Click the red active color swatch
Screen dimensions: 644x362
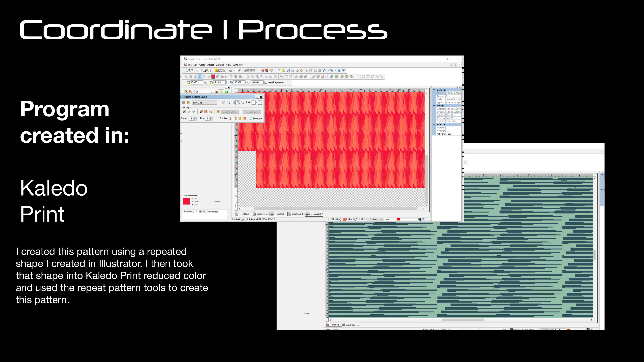pos(213,77)
